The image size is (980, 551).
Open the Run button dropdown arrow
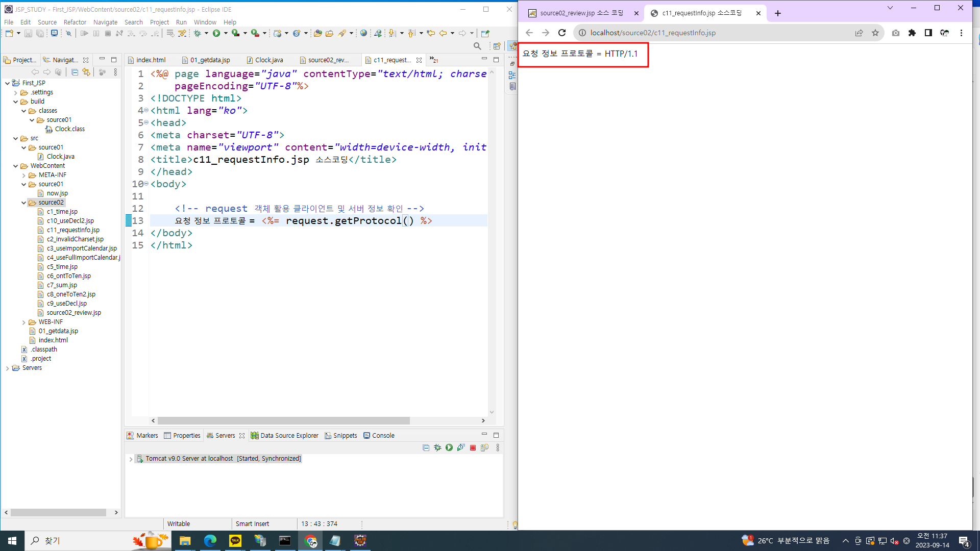[x=226, y=33]
